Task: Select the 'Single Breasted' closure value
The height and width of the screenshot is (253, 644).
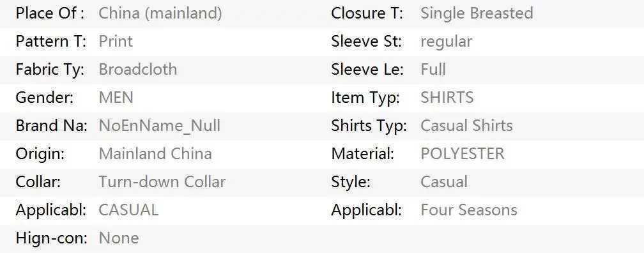Action: [477, 13]
